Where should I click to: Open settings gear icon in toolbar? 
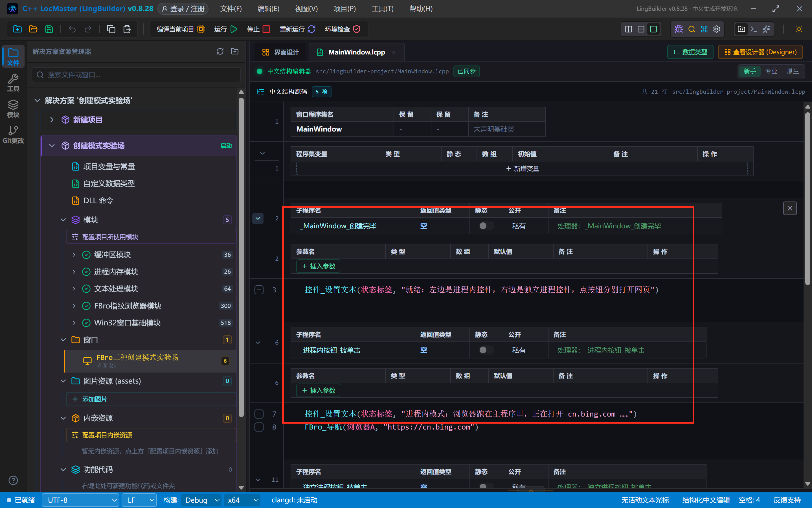[717, 29]
